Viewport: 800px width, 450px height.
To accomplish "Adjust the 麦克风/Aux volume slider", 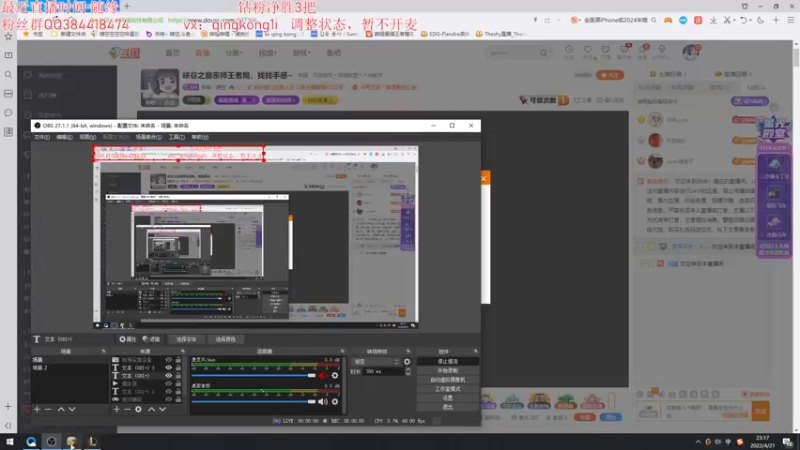I will [x=254, y=376].
